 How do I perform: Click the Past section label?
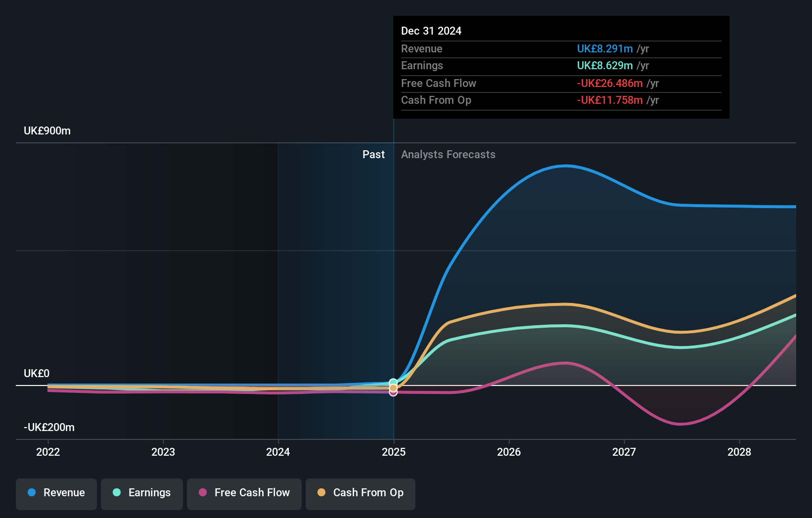(373, 154)
